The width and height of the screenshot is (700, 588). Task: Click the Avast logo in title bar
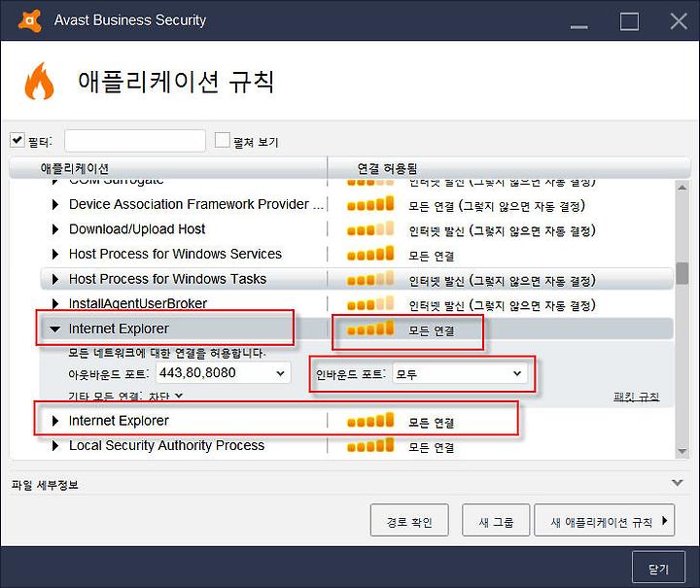(x=29, y=20)
